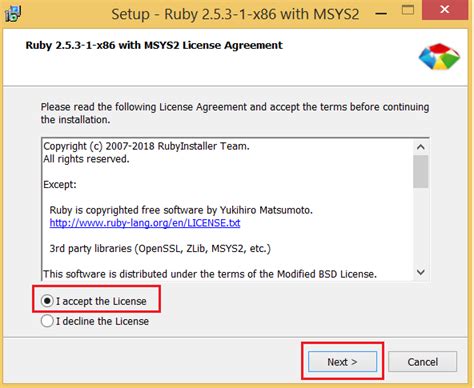This screenshot has width=474, height=388.
Task: Select the "I accept the License" radio button
Action: [47, 301]
